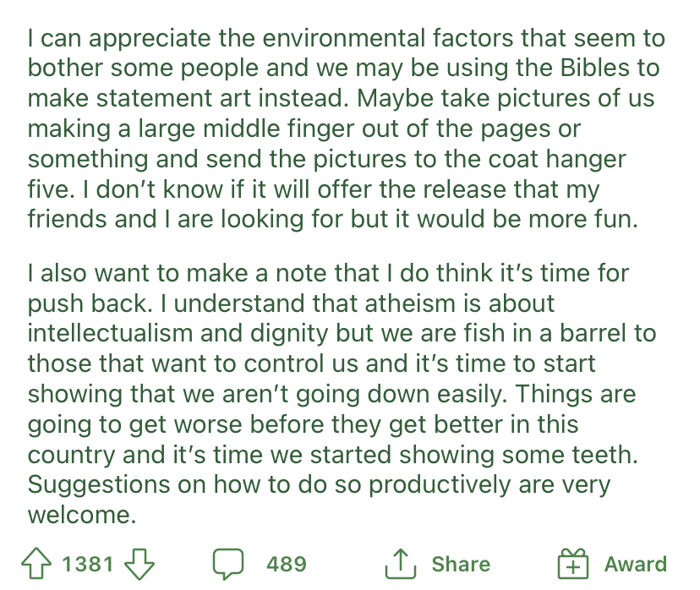Select the Share label

461,564
